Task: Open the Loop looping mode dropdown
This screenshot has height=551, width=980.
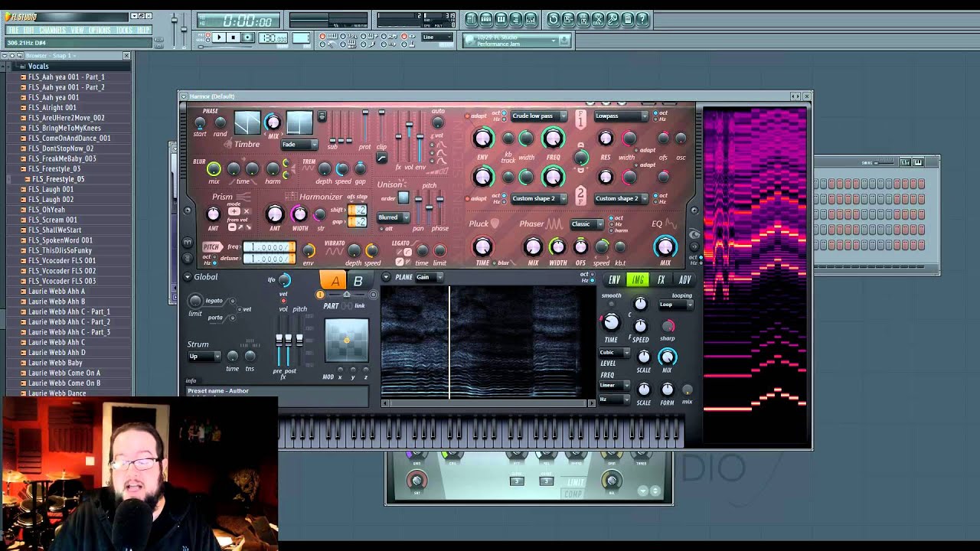Action: 676,305
